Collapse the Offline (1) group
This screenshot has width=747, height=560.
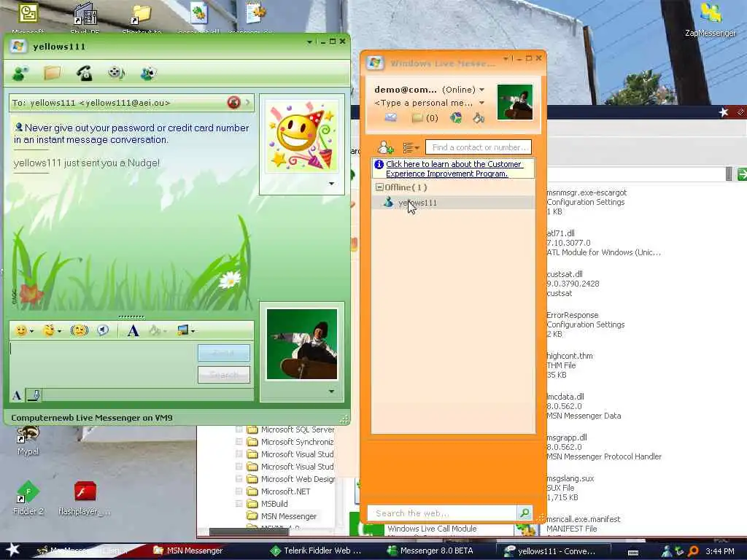(x=379, y=187)
